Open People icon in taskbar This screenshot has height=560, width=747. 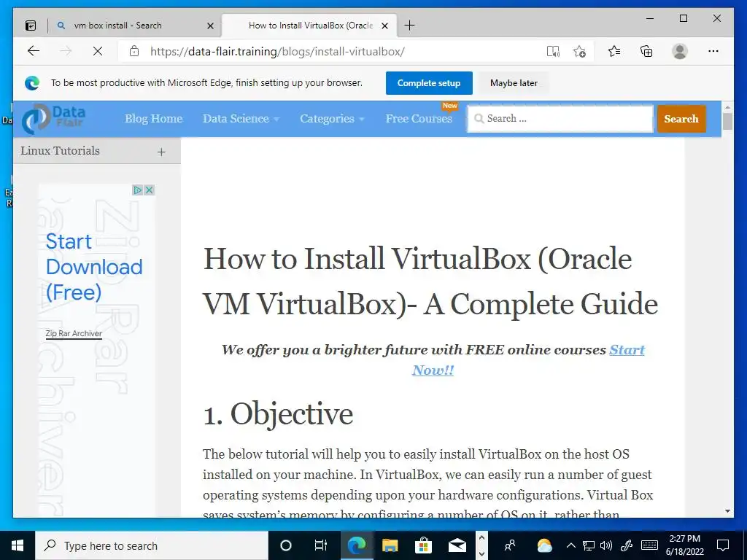(x=510, y=545)
